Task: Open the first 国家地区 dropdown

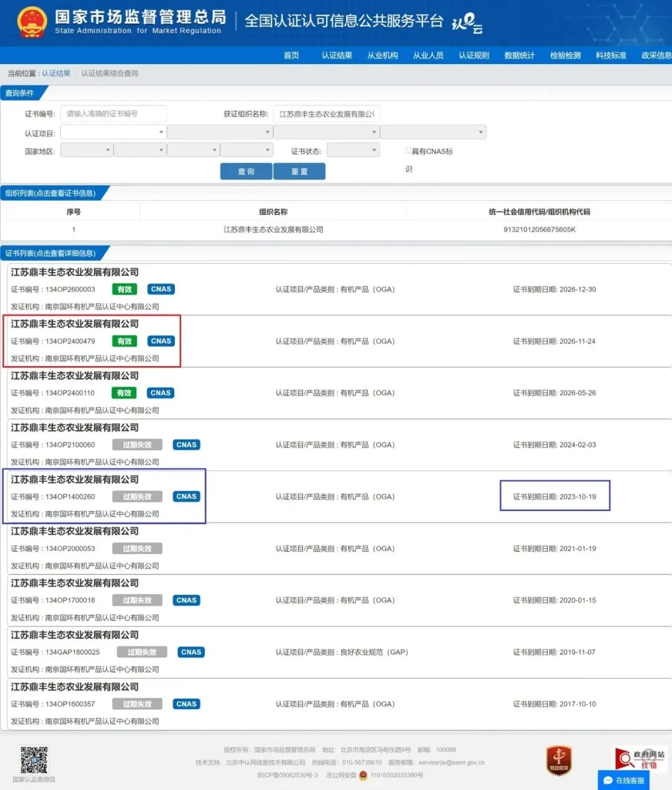Action: point(86,150)
